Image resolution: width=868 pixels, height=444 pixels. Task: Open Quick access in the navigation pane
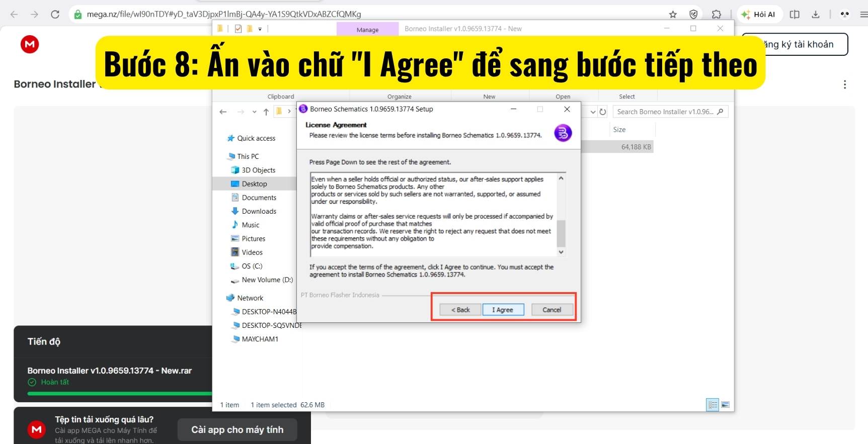click(x=256, y=138)
